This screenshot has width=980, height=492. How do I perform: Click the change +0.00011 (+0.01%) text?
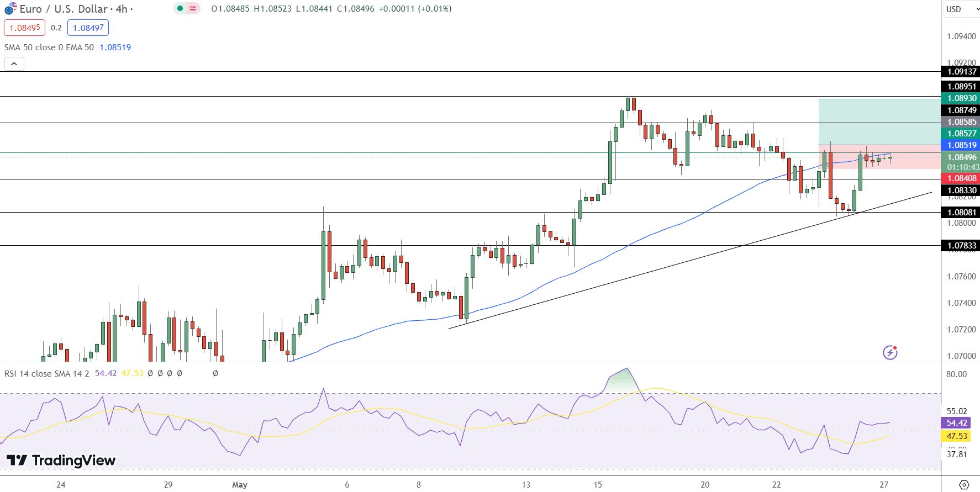pyautogui.click(x=415, y=9)
